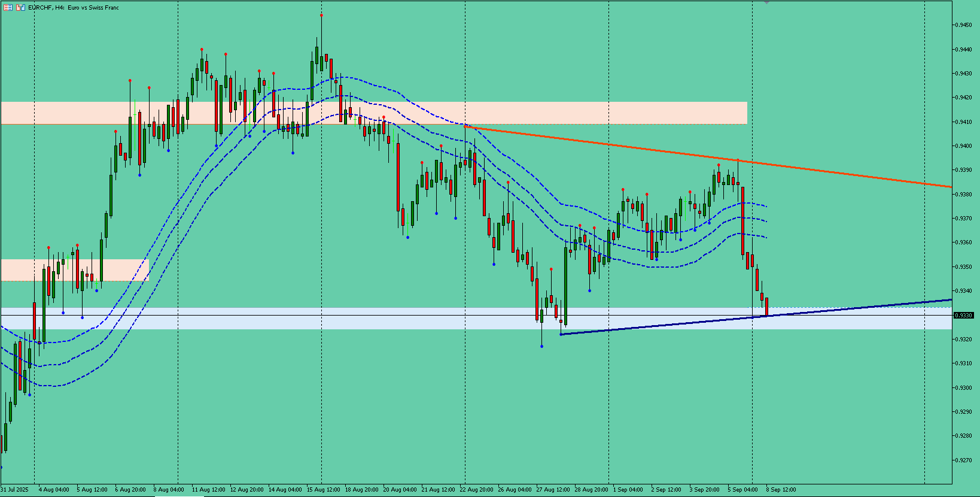Click the 0.9360 price scale label

(964, 243)
